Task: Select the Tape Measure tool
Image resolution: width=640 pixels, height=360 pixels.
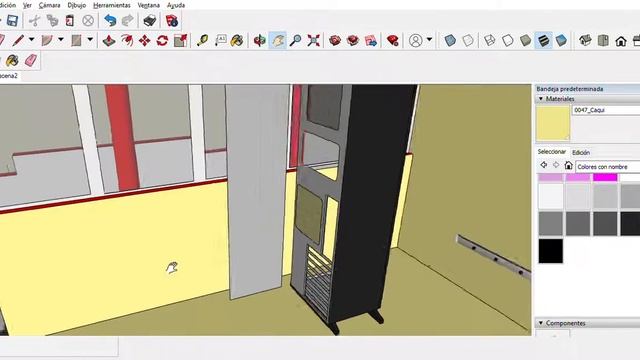Action: pyautogui.click(x=202, y=40)
